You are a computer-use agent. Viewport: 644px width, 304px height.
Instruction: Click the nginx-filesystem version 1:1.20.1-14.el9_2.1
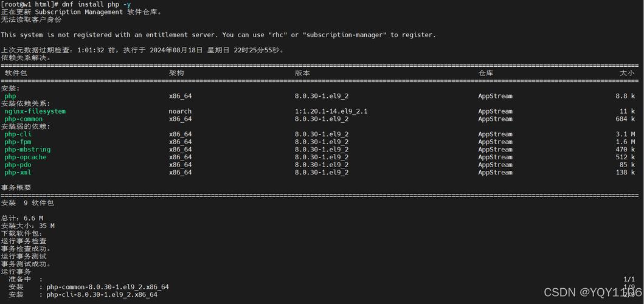click(x=331, y=111)
